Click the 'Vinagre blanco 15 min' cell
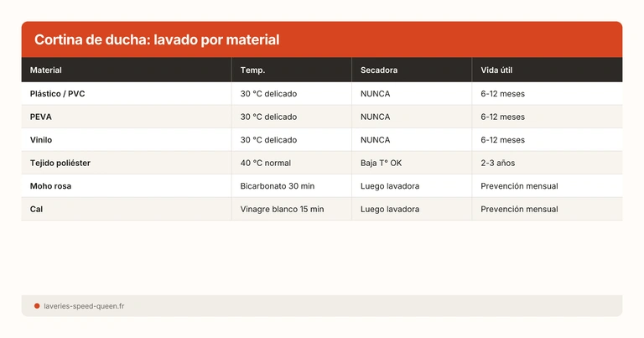The image size is (644, 338). pos(282,209)
